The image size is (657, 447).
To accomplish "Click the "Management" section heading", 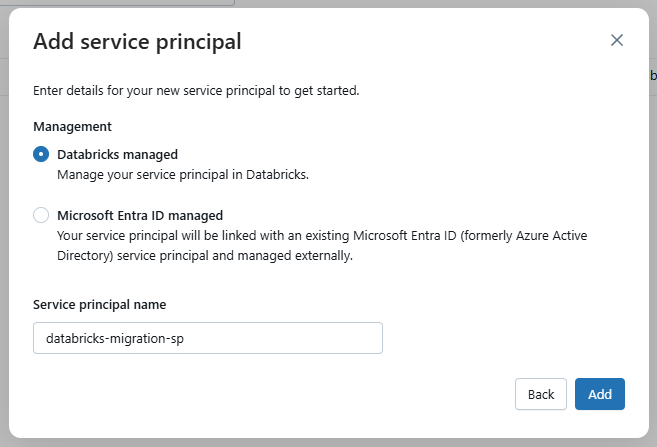I will pyautogui.click(x=72, y=127).
